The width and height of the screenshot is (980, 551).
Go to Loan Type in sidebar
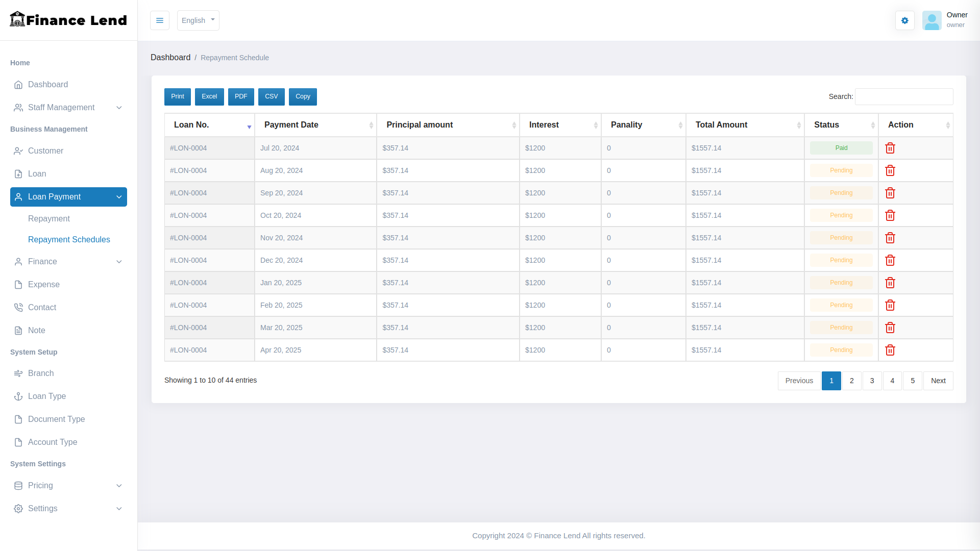pos(47,396)
